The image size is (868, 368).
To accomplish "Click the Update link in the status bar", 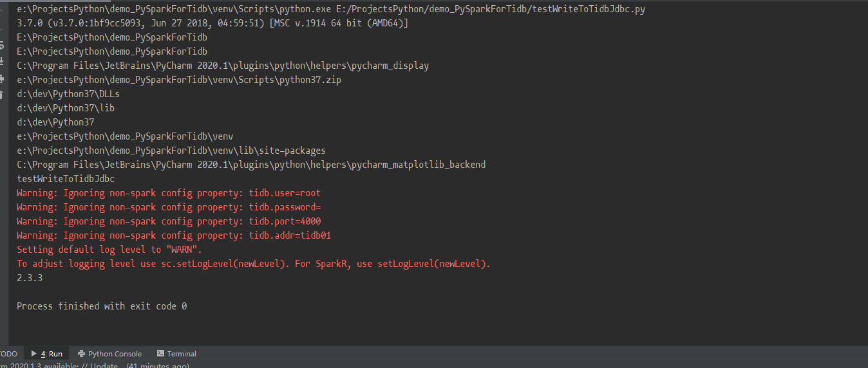I will [103, 365].
